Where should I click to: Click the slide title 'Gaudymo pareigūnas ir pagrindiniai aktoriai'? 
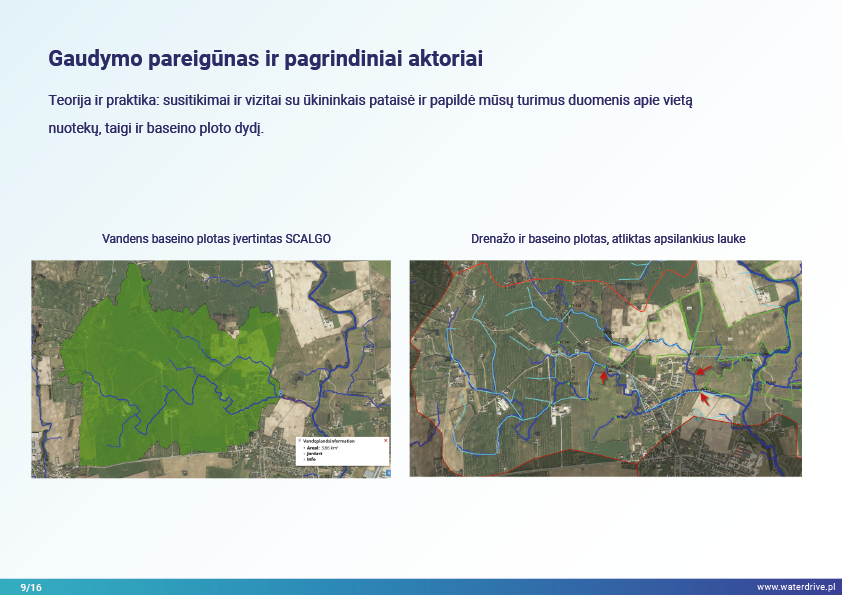(x=265, y=59)
